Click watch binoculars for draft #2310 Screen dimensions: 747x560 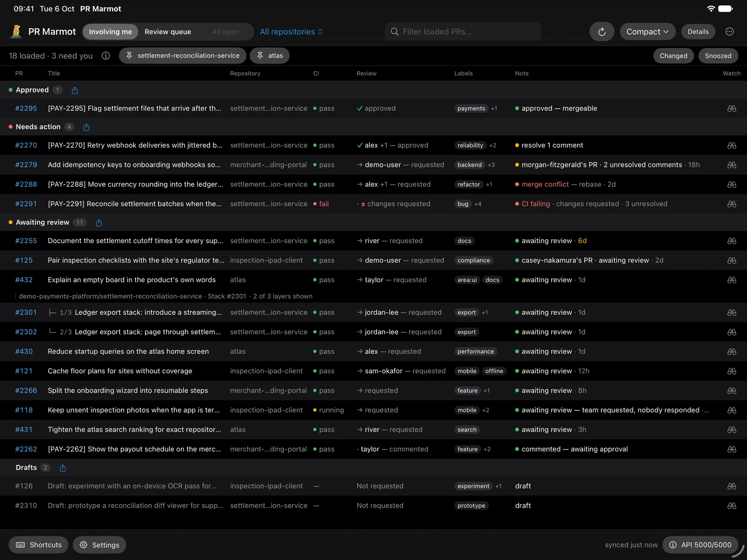coord(732,505)
